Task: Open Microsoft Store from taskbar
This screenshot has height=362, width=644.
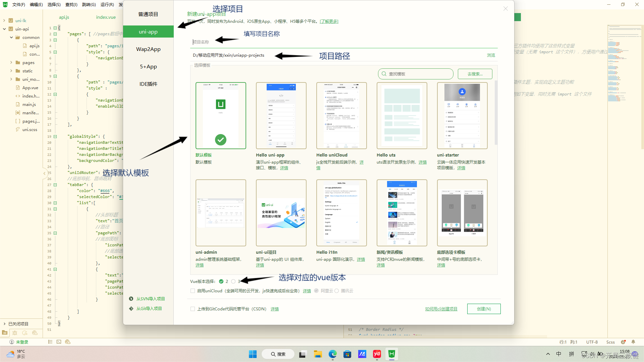Action: tap(347, 354)
